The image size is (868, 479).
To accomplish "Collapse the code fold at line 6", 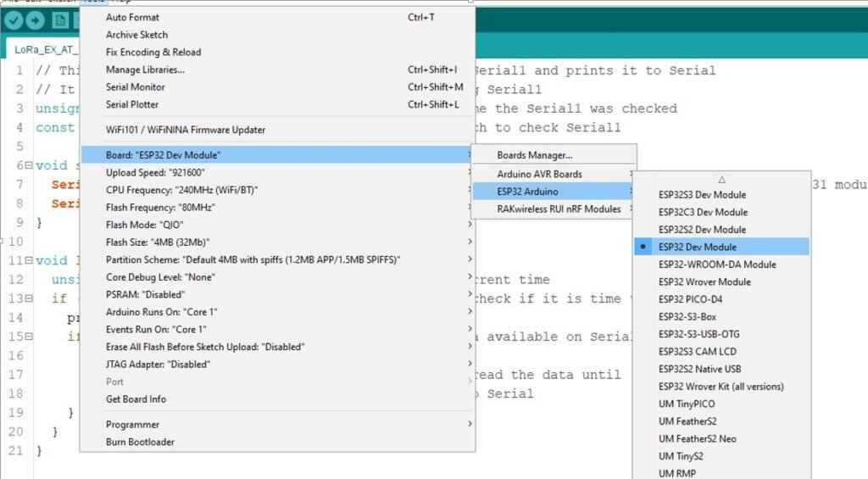I will pyautogui.click(x=29, y=165).
